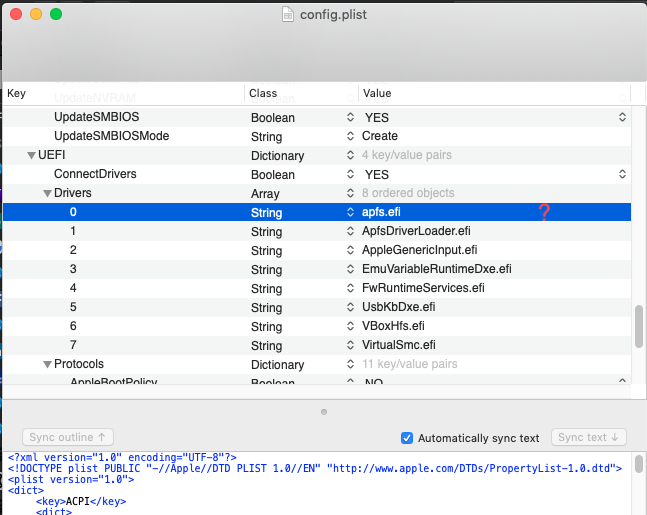647x515 pixels.
Task: Click the DOCTYPE line in XML text
Action: point(314,469)
